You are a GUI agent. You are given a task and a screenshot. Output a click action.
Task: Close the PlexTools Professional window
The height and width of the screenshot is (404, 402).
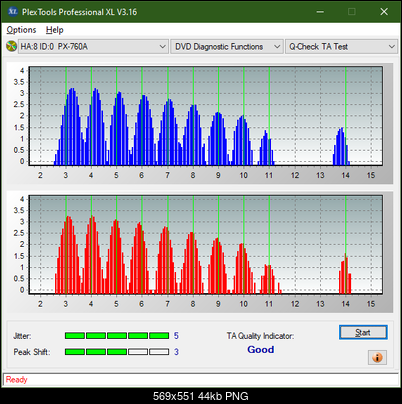point(384,12)
